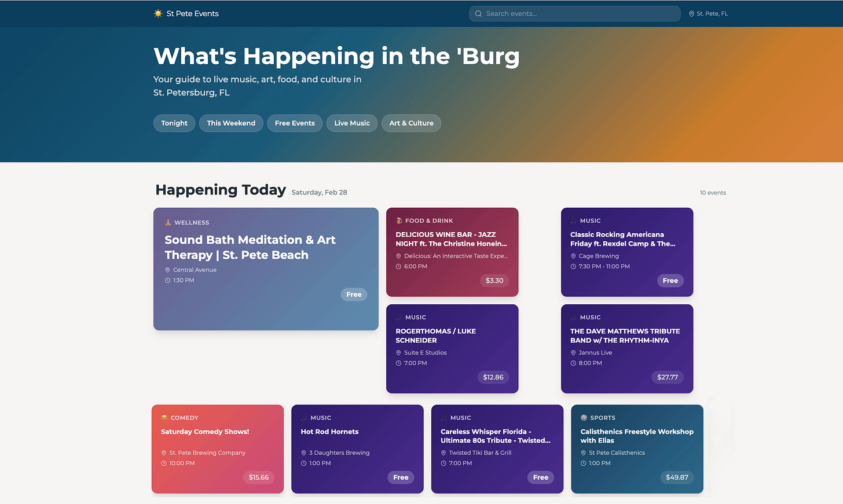
Task: Open the Sound Bath Meditation & Art Therapy event
Action: click(266, 269)
